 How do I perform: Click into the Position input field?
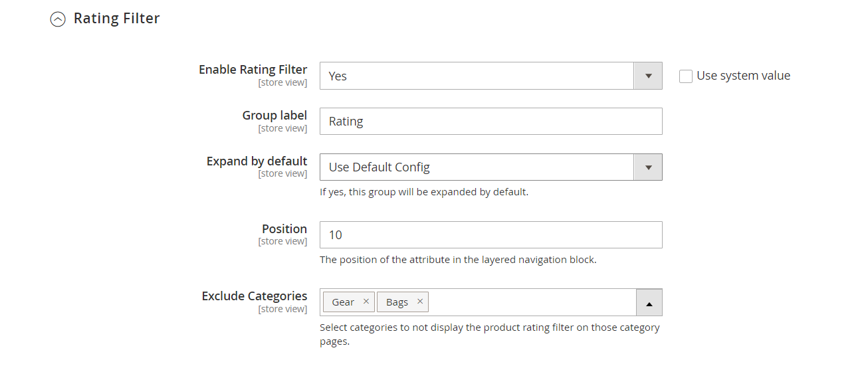point(490,235)
